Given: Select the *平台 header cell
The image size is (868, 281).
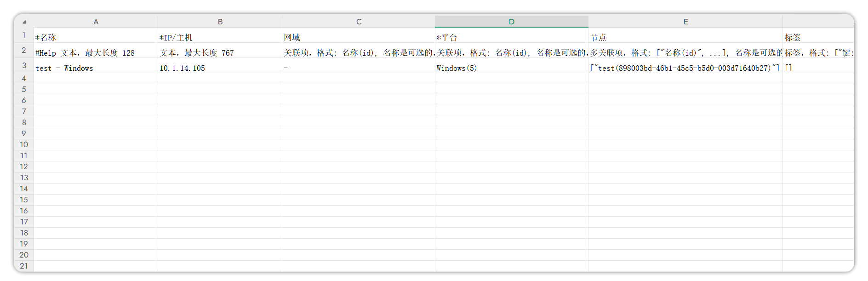Looking at the screenshot, I should click(511, 37).
